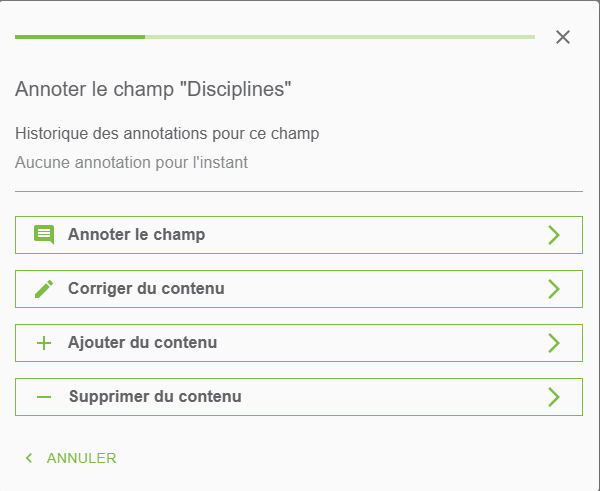Click the back chevron beside ANNULER

[x=29, y=458]
